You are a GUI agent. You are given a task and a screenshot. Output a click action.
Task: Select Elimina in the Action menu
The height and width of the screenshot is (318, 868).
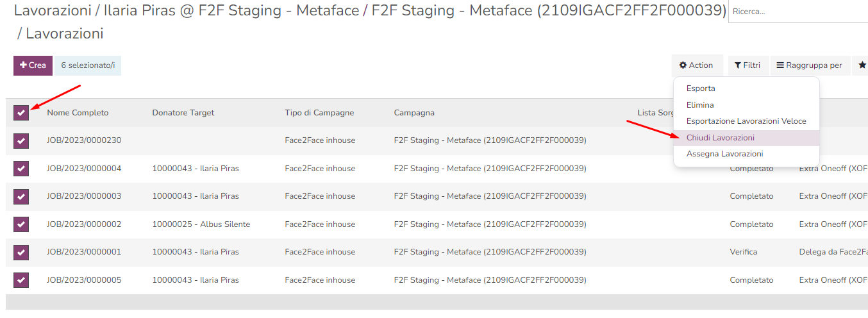pyautogui.click(x=700, y=105)
